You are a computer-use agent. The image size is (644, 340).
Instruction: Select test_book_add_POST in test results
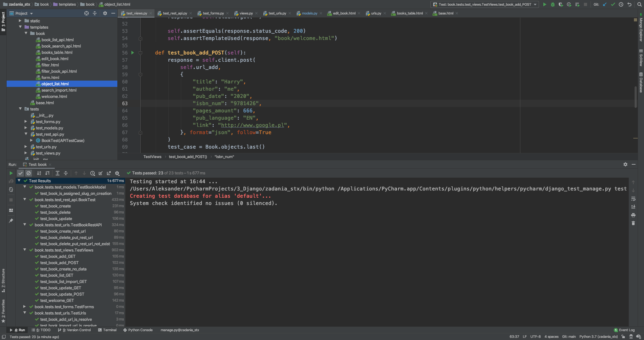pos(59,263)
